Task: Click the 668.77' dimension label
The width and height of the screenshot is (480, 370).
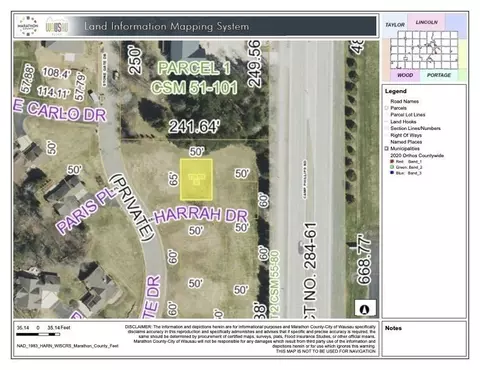Action: [364, 259]
